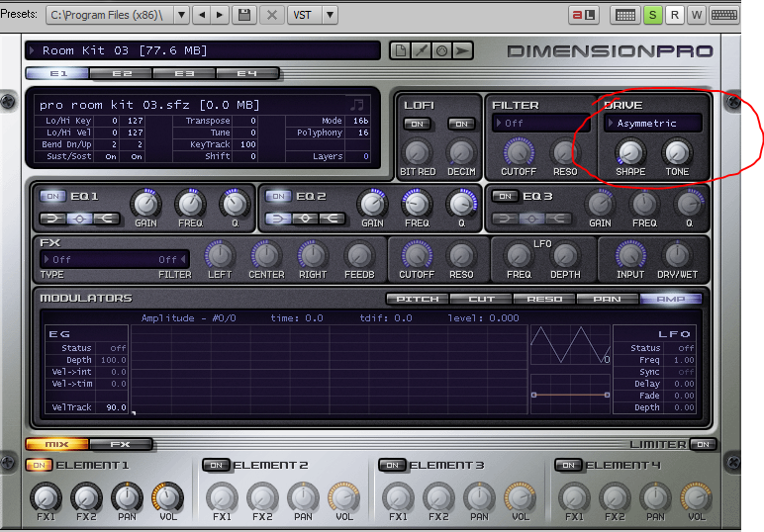Click the arrow icon beside the dial icon
This screenshot has height=532, width=764.
pyautogui.click(x=462, y=50)
